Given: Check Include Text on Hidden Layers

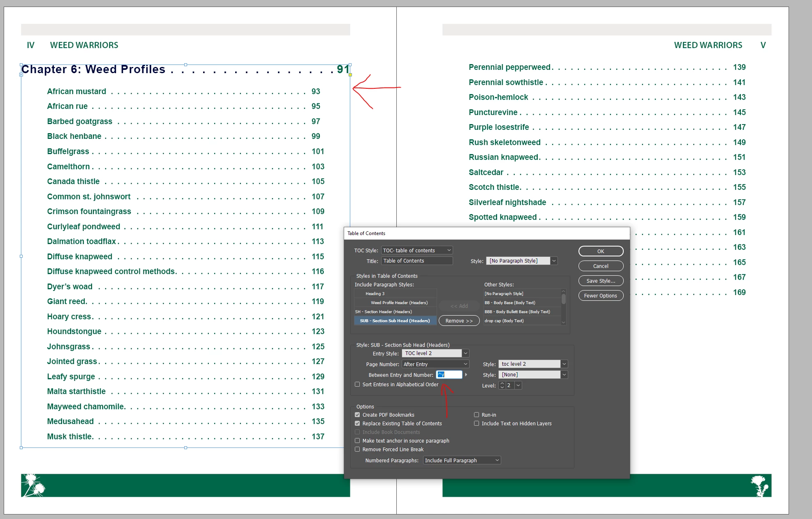Looking at the screenshot, I should click(x=477, y=424).
